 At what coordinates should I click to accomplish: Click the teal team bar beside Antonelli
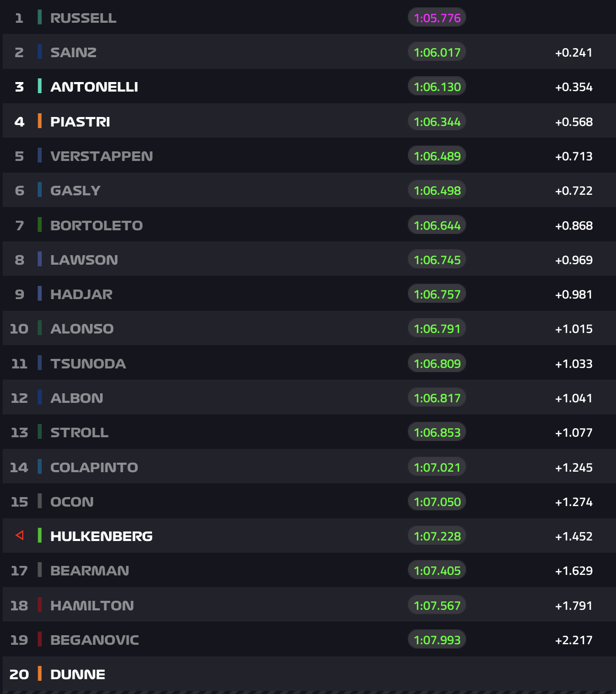click(40, 87)
